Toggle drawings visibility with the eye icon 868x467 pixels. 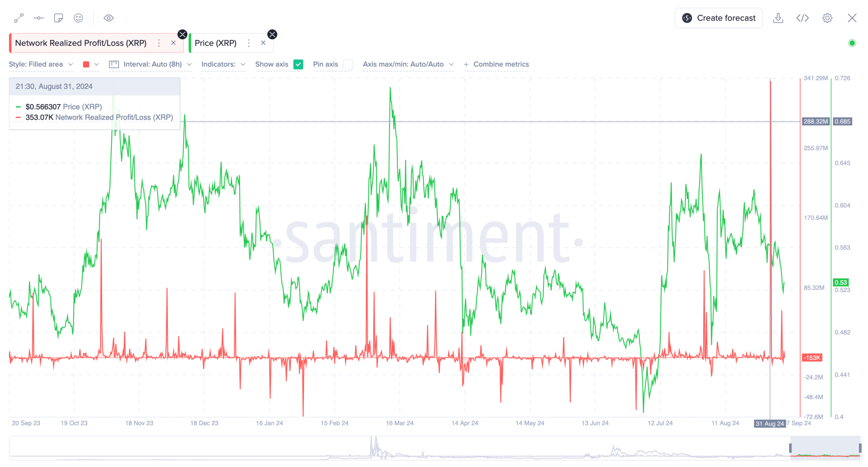coord(108,18)
